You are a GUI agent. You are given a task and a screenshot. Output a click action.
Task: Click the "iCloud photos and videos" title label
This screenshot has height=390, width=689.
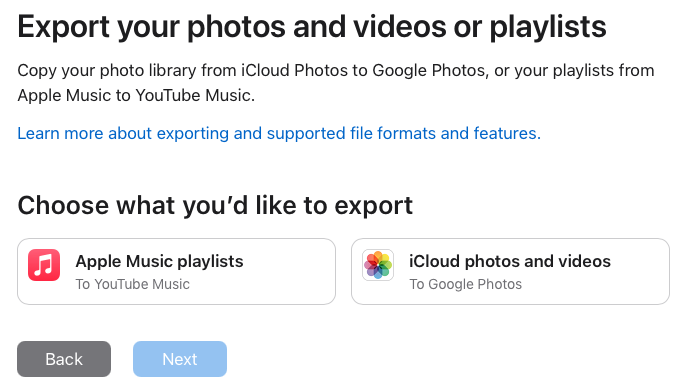point(510,261)
